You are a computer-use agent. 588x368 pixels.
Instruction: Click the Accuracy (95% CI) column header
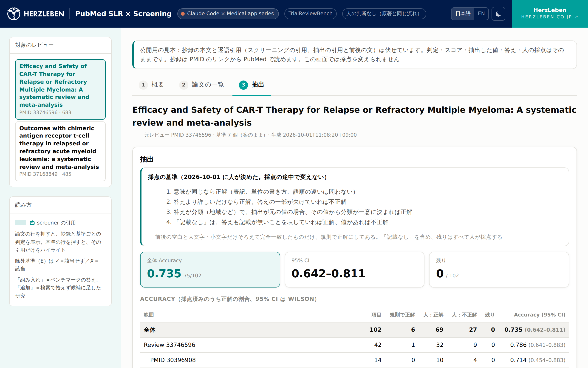point(539,315)
